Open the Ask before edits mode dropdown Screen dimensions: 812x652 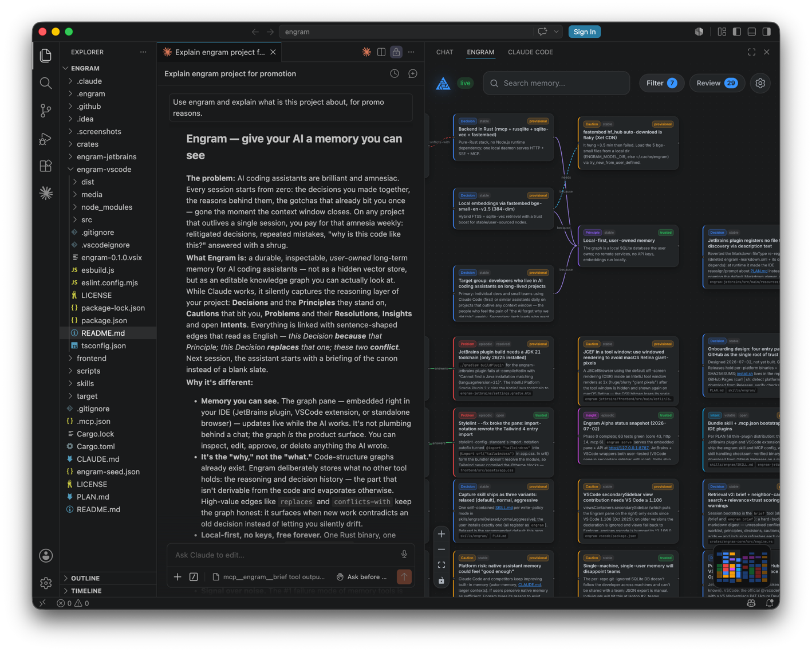pos(362,577)
